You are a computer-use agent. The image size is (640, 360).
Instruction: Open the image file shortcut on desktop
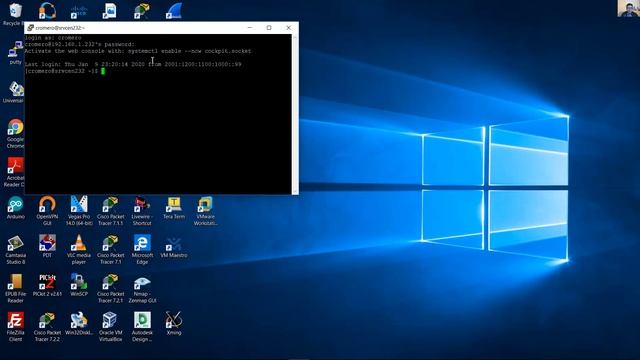tap(109, 11)
